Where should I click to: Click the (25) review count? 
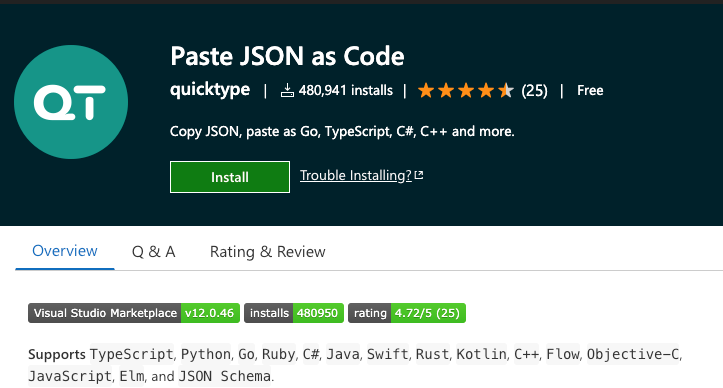534,90
